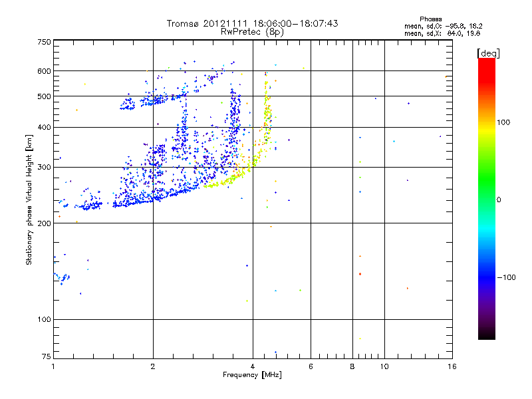Click the y-axis tick label '75'
Image resolution: width=532 pixels, height=399 pixels.
47,356
